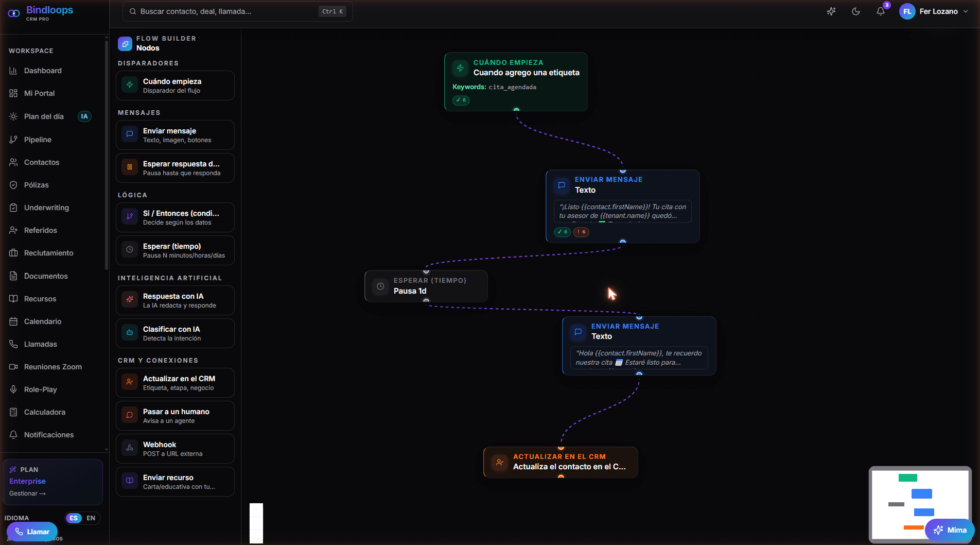
Task: Select the Cuándo empieza trigger node
Action: (x=175, y=86)
